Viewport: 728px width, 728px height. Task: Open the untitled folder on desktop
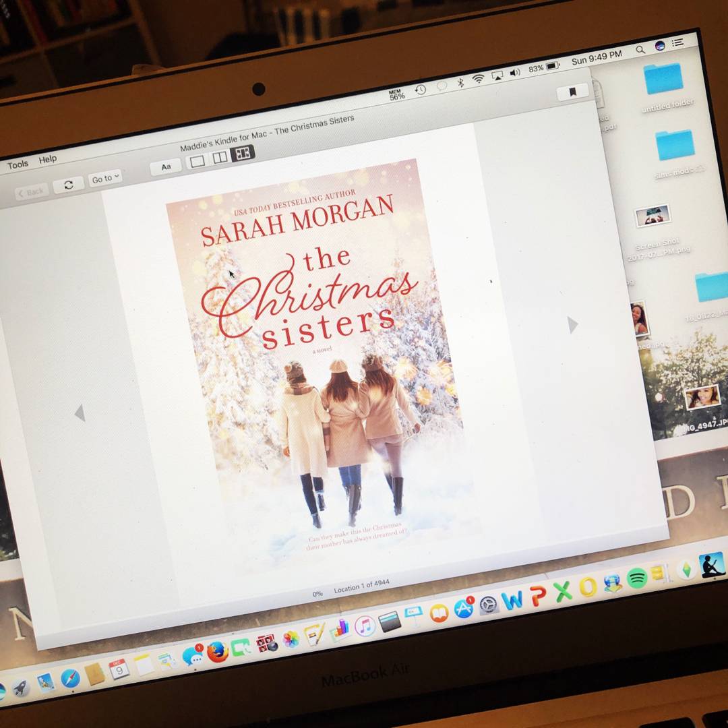point(664,80)
